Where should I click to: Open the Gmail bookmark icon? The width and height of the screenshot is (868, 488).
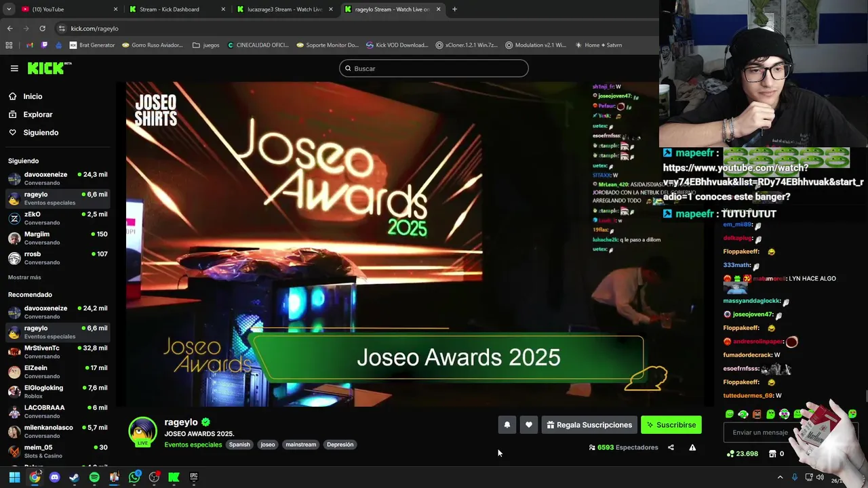[x=30, y=45]
